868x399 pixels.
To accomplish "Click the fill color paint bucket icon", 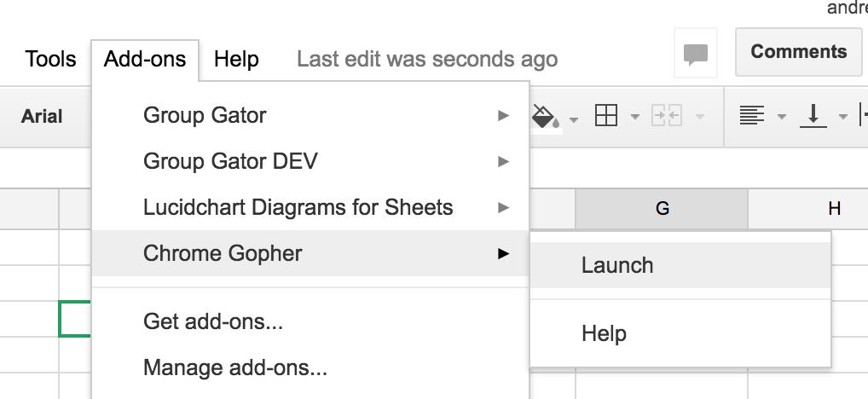I will (x=545, y=117).
